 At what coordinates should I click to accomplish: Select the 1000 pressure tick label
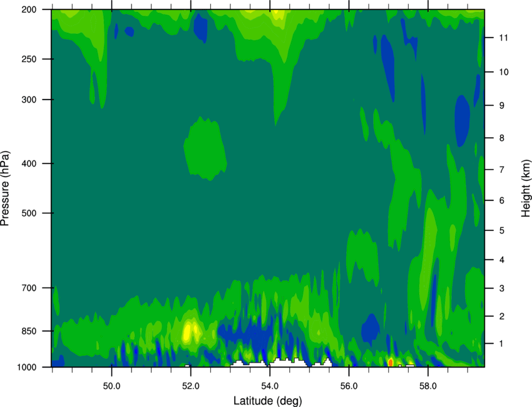pyautogui.click(x=27, y=368)
